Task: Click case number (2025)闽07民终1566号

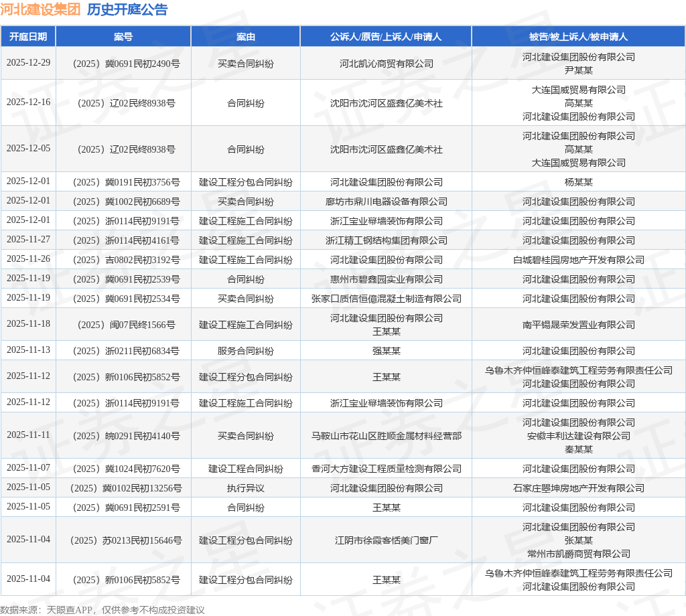Action: 126,325
